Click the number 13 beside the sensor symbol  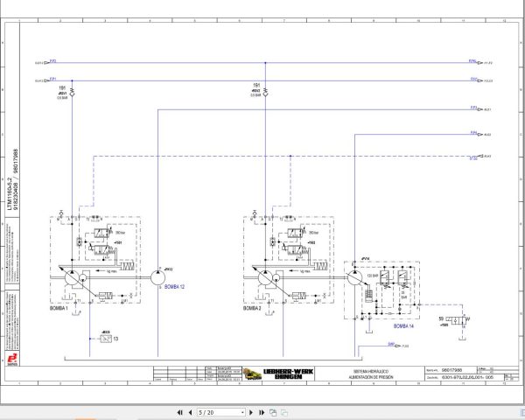(x=115, y=339)
